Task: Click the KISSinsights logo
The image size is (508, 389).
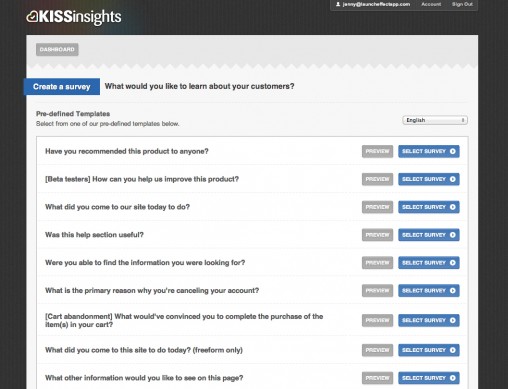Action: pyautogui.click(x=74, y=17)
